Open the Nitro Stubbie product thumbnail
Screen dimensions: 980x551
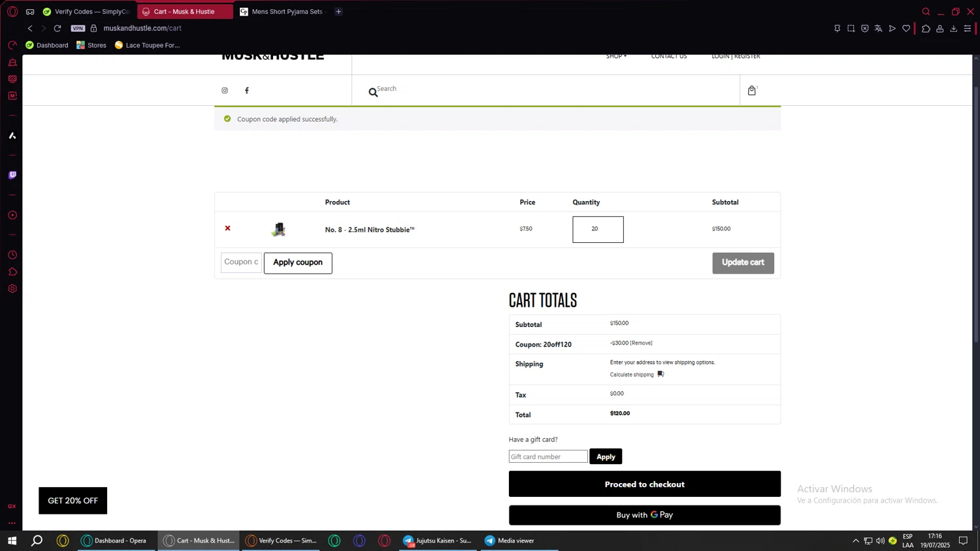click(279, 229)
